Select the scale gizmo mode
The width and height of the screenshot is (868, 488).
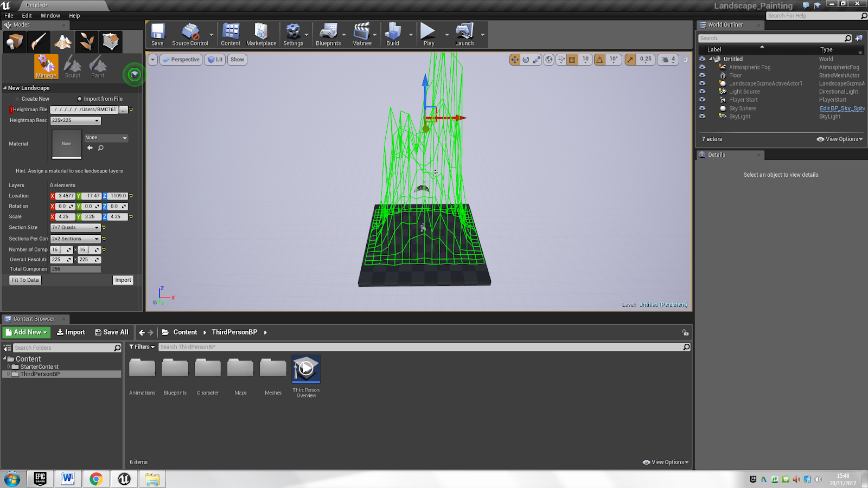(537, 60)
